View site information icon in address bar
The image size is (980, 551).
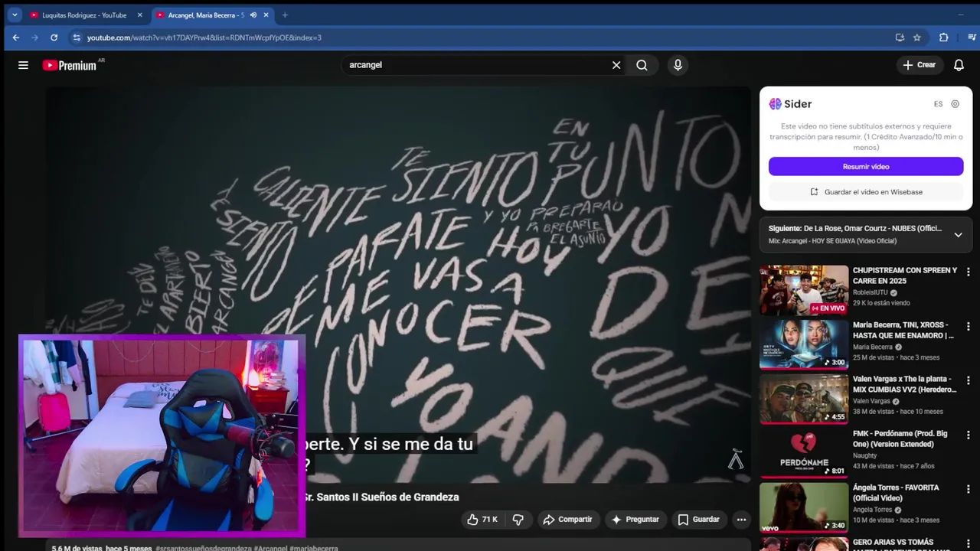76,37
